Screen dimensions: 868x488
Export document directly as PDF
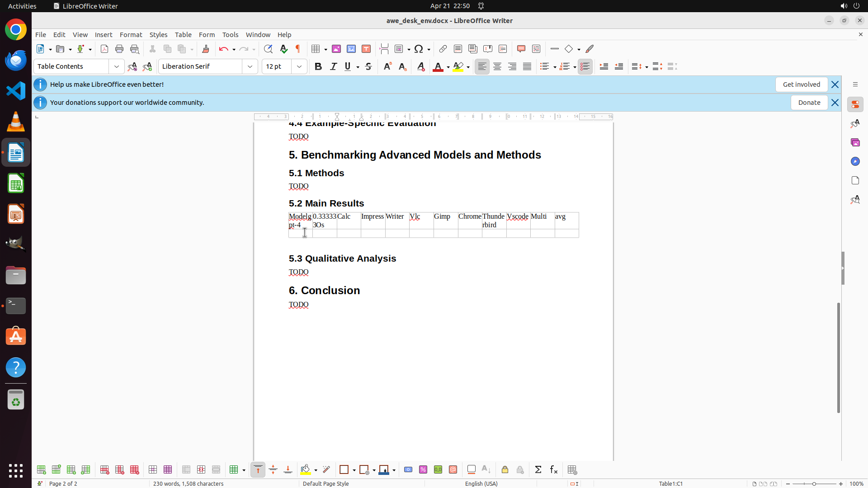[104, 49]
